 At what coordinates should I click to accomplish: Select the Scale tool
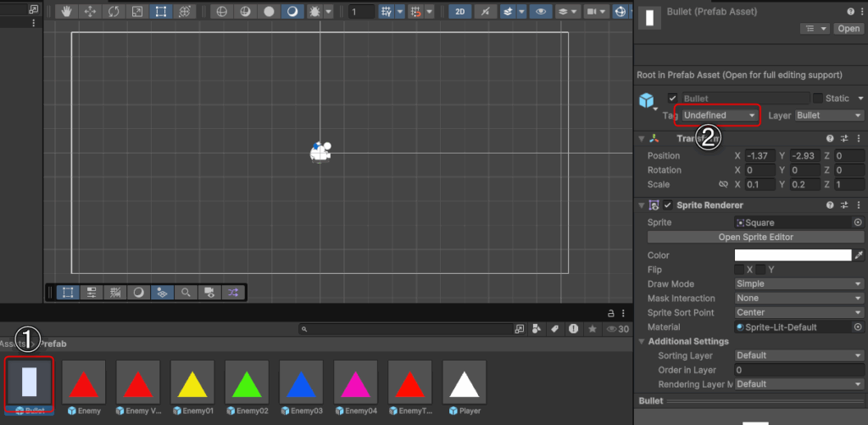click(136, 12)
